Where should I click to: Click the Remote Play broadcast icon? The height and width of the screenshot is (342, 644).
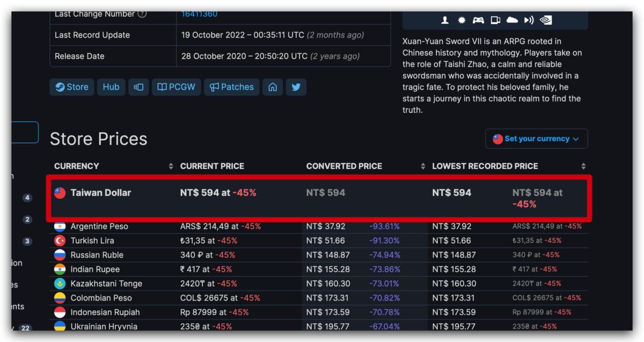coord(529,20)
